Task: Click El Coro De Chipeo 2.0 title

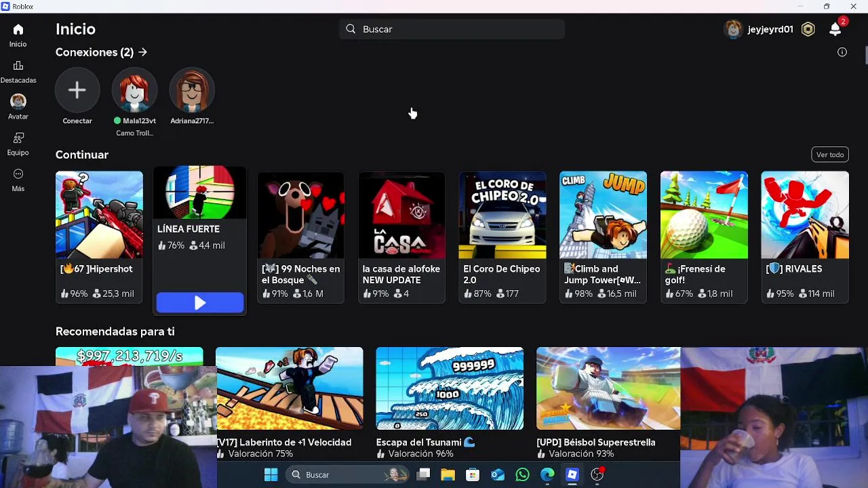Action: 502,274
